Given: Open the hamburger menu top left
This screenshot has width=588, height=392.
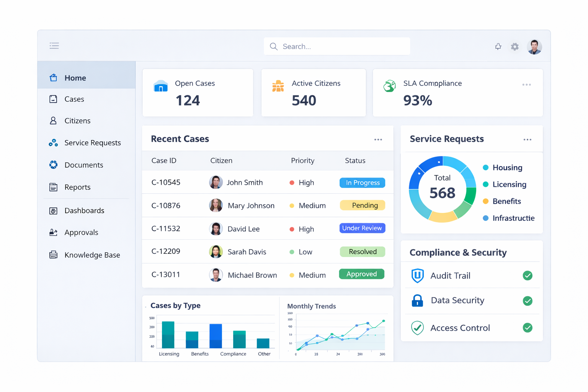Looking at the screenshot, I should coord(54,46).
